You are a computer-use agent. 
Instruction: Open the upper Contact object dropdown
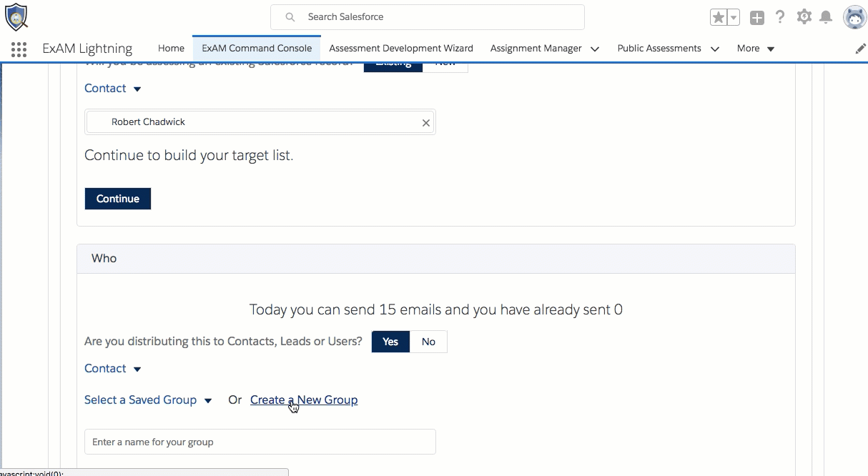pyautogui.click(x=113, y=89)
